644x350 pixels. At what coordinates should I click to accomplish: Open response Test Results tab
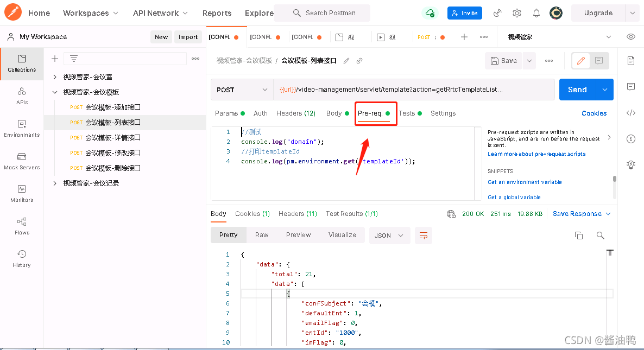[351, 214]
